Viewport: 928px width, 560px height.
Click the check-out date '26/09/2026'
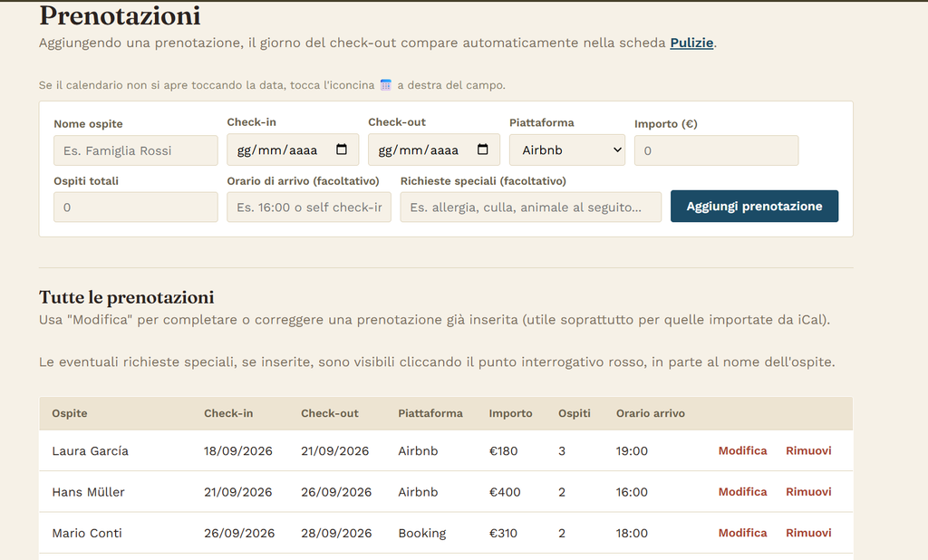pyautogui.click(x=336, y=492)
